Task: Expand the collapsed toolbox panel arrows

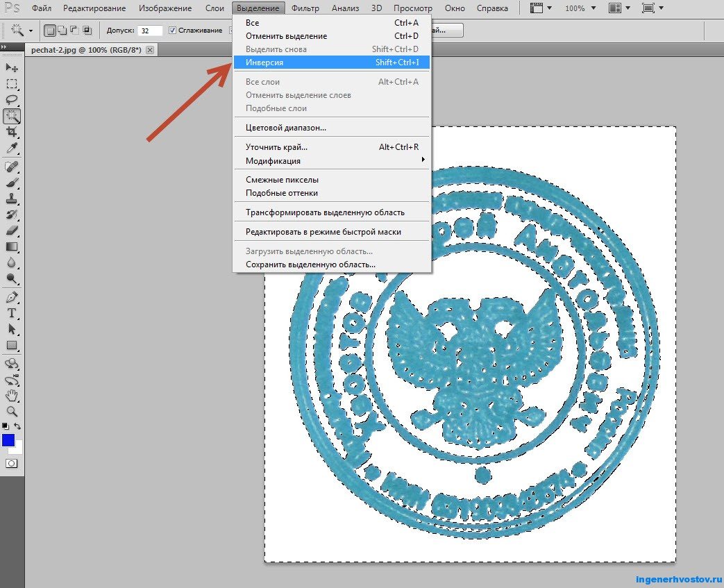Action: [x=4, y=47]
